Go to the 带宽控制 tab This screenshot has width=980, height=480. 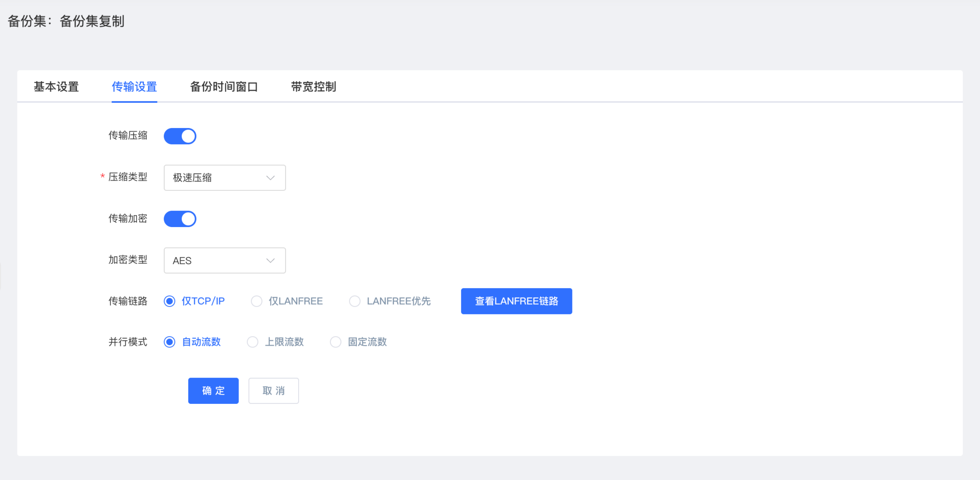314,87
